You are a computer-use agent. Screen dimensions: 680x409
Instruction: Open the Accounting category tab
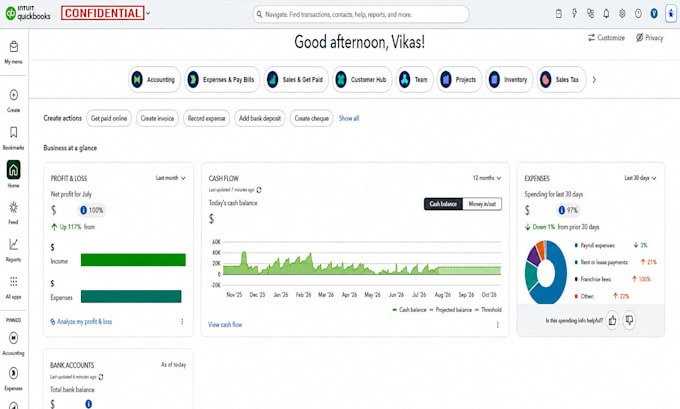point(154,80)
